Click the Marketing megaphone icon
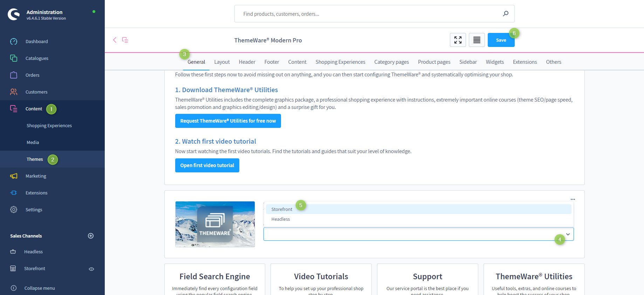 pos(14,176)
